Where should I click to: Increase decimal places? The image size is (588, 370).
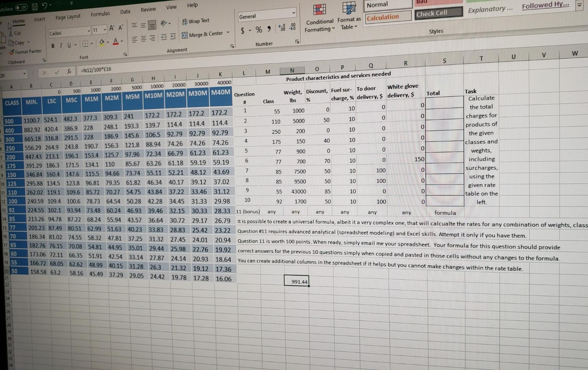click(x=282, y=28)
